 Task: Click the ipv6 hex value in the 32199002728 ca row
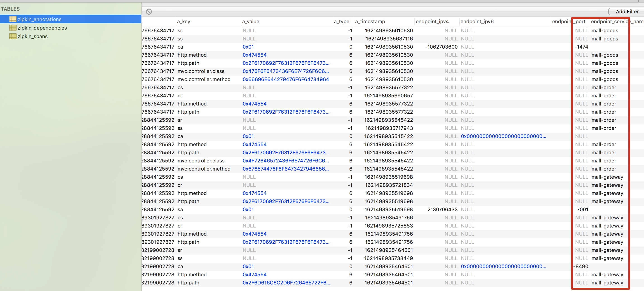pyautogui.click(x=503, y=267)
